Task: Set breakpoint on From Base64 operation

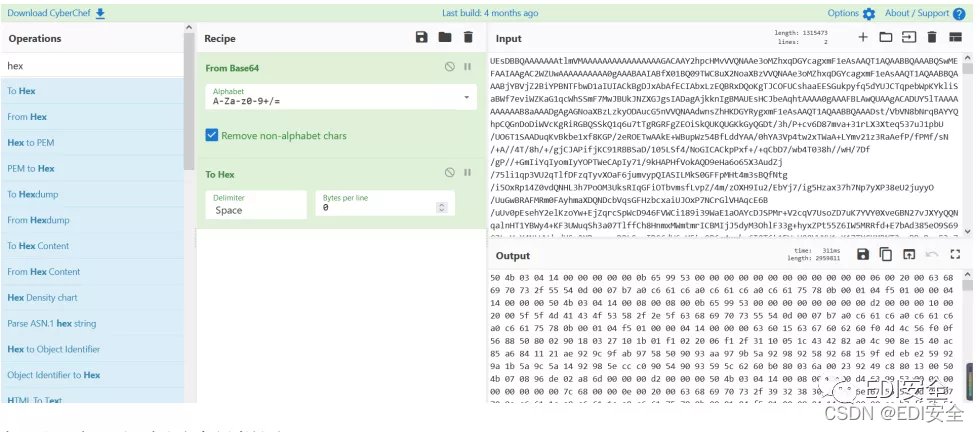Action: [x=468, y=67]
